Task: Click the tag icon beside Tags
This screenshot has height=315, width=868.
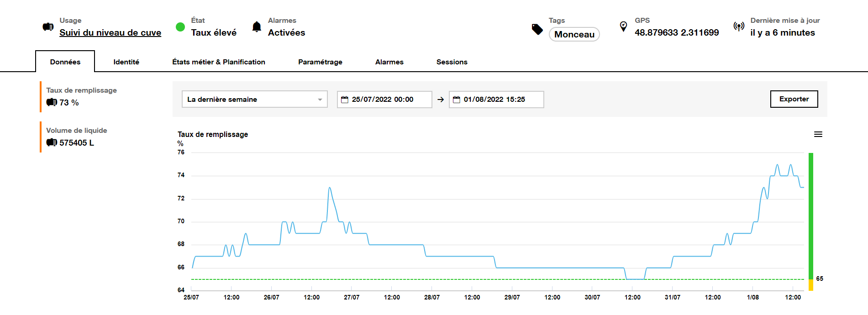Action: point(537,29)
